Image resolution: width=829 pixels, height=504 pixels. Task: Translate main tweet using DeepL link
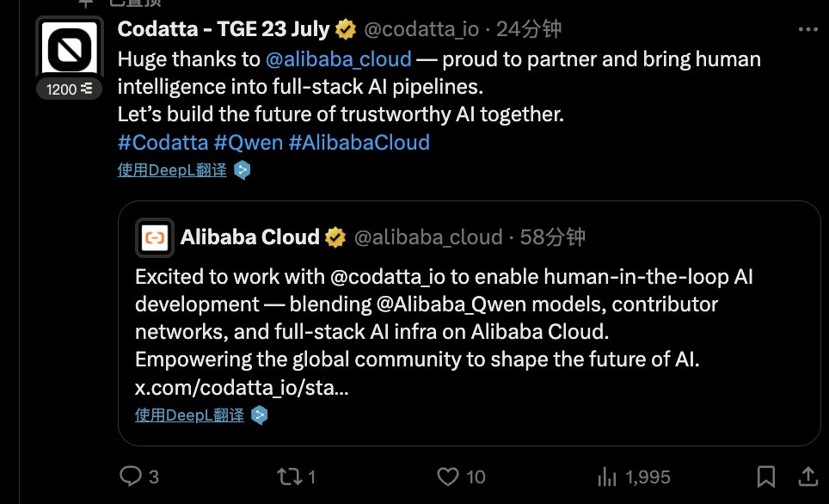tap(172, 169)
